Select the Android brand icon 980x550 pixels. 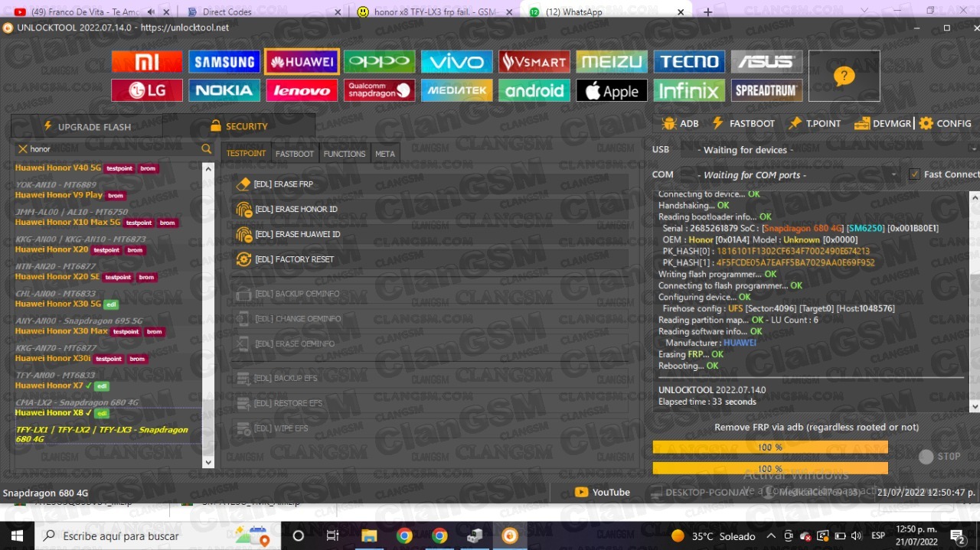534,90
